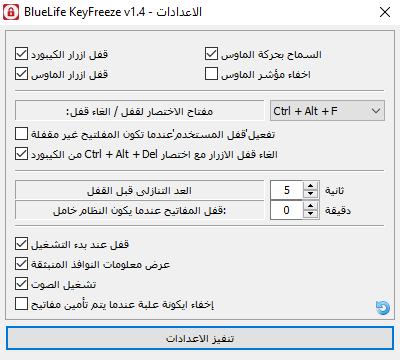Click the apply settings button at the bottom
The image size is (400, 360).
200,338
